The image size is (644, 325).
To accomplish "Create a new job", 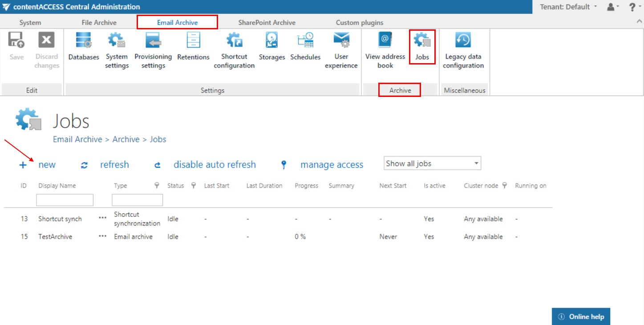I will (46, 165).
